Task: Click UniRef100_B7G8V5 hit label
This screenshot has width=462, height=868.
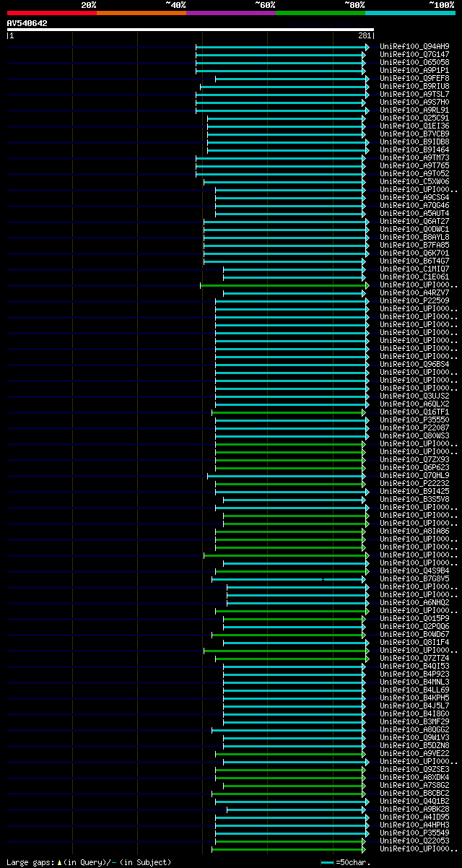Action: (x=414, y=578)
